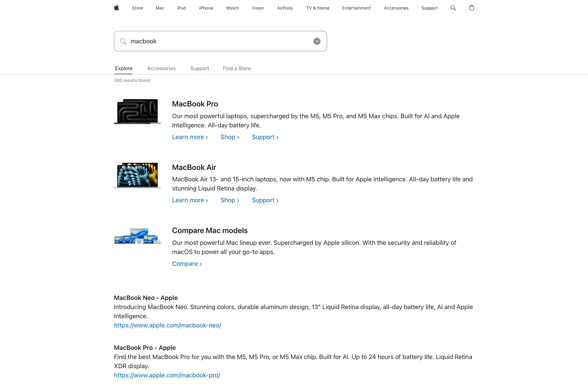Open the AirPods menu
This screenshot has height=388, width=588.
point(285,8)
